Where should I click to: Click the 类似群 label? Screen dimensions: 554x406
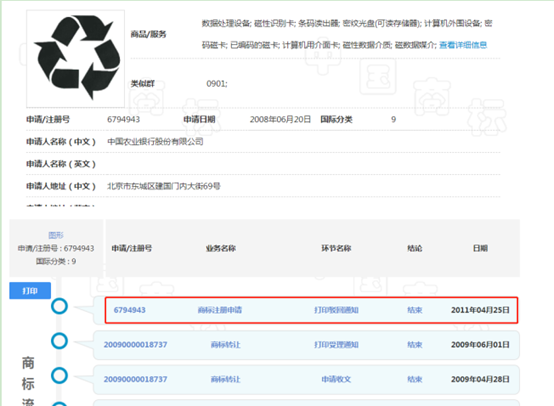coord(142,84)
